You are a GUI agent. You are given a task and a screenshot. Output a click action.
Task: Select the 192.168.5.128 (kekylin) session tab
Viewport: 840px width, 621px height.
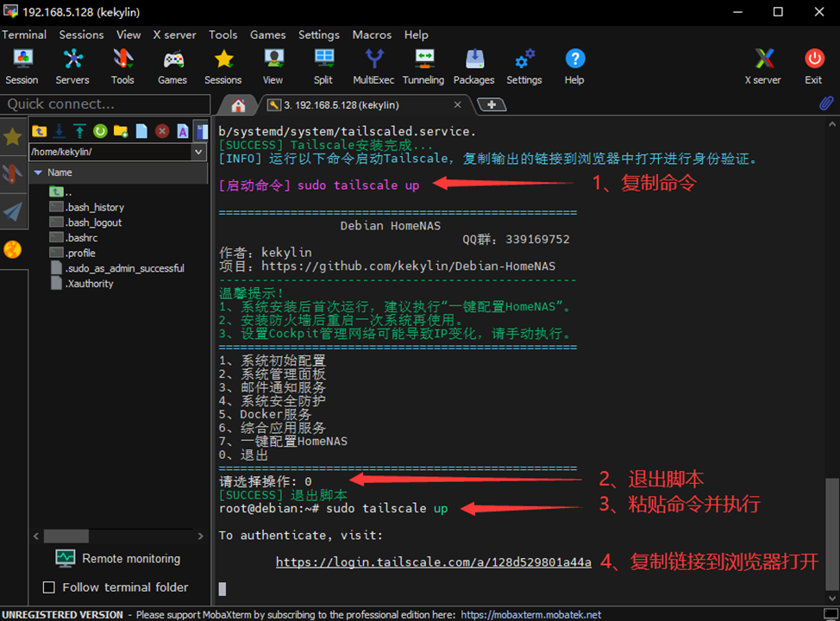point(342,105)
